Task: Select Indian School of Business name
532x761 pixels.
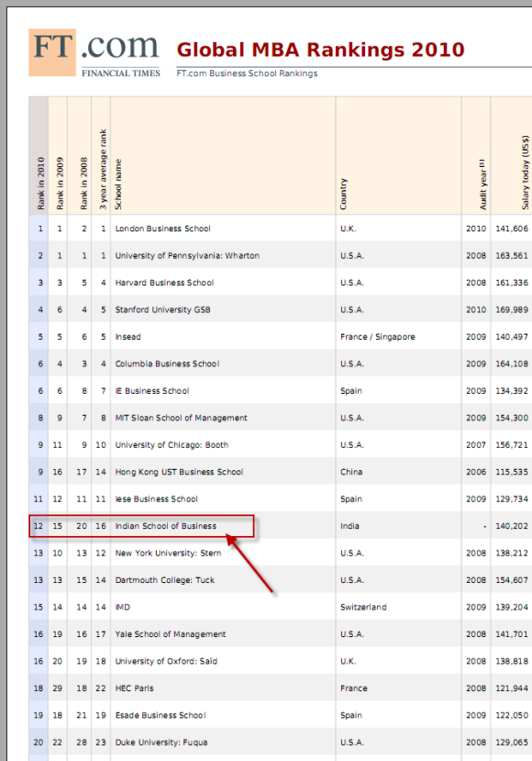Action: [166, 526]
